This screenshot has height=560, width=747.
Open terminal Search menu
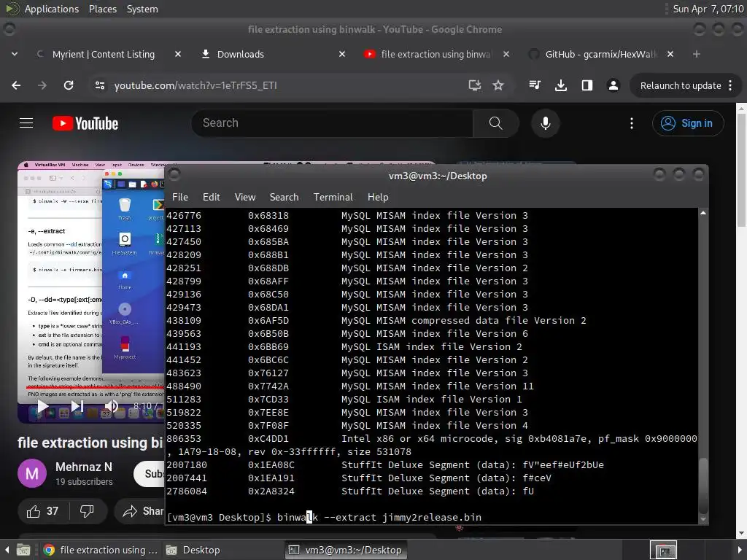(x=284, y=197)
